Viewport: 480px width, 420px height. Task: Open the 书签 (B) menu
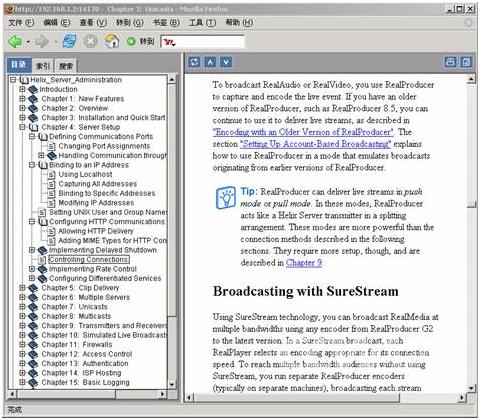[166, 23]
